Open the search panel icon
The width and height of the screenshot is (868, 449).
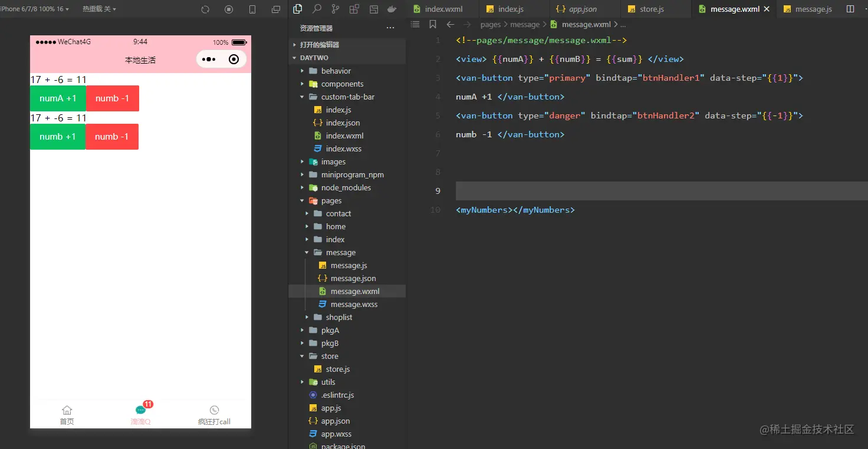pyautogui.click(x=317, y=9)
